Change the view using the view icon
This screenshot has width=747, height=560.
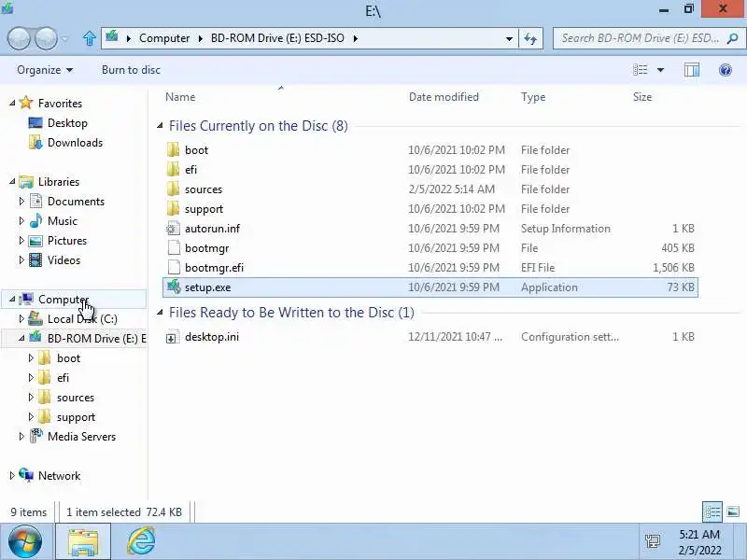click(640, 70)
